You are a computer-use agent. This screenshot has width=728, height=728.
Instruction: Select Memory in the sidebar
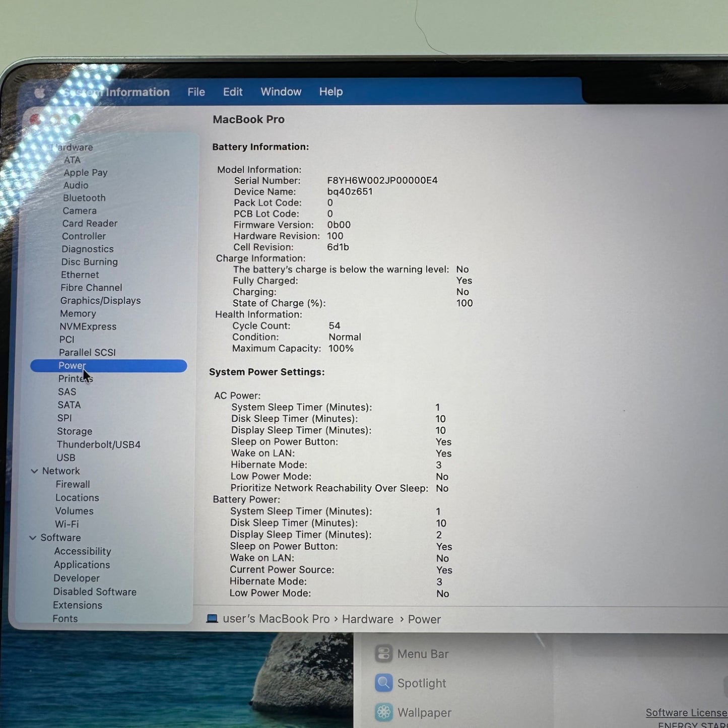click(78, 313)
